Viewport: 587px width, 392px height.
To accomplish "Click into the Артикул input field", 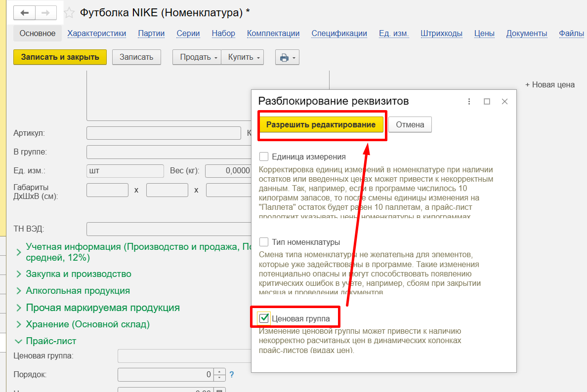I will click(x=164, y=133).
